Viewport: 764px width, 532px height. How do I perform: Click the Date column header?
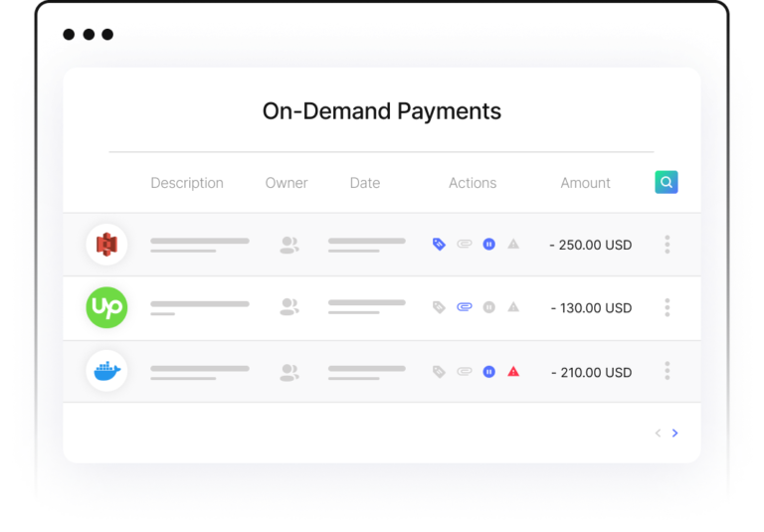365,183
